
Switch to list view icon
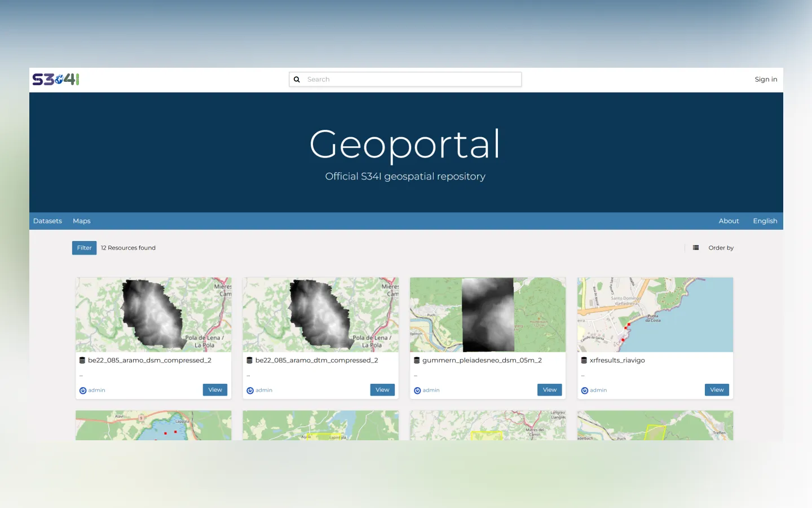(696, 248)
